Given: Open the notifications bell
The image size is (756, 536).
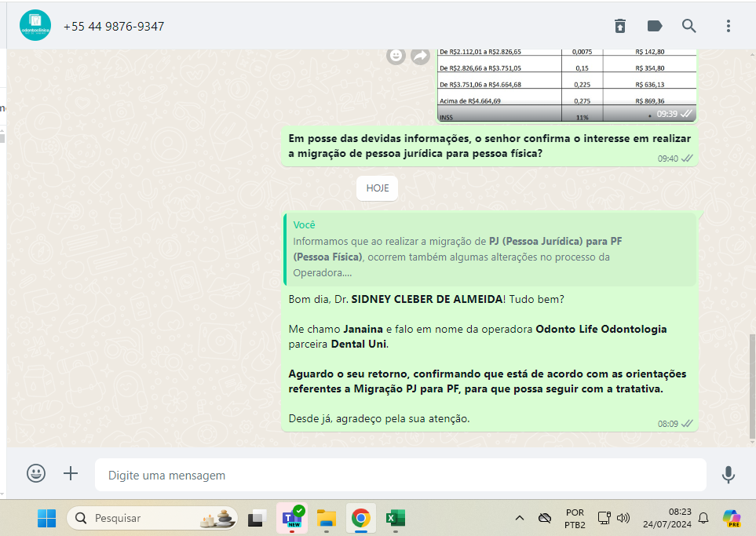Looking at the screenshot, I should click(703, 518).
